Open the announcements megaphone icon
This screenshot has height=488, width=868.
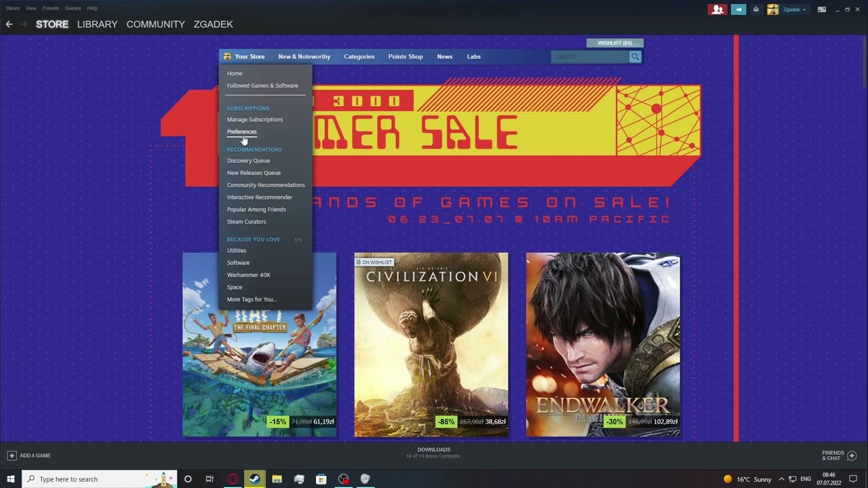click(739, 9)
